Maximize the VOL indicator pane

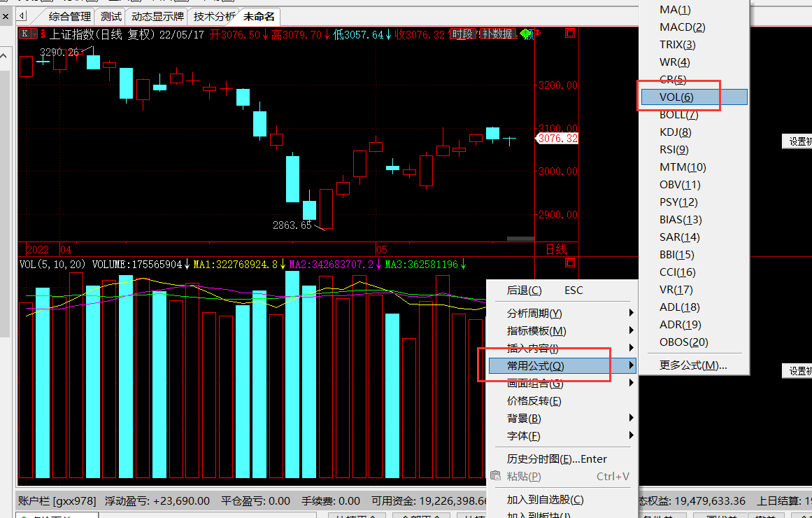[570, 263]
